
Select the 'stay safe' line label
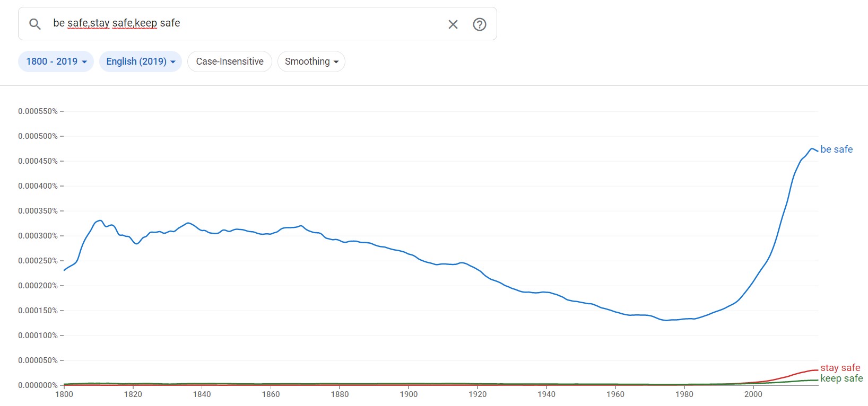(840, 368)
